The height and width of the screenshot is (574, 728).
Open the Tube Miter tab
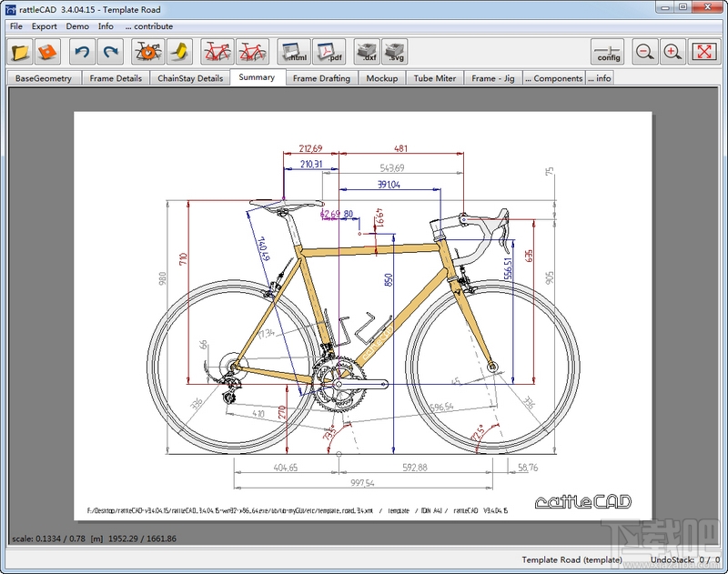coord(435,78)
